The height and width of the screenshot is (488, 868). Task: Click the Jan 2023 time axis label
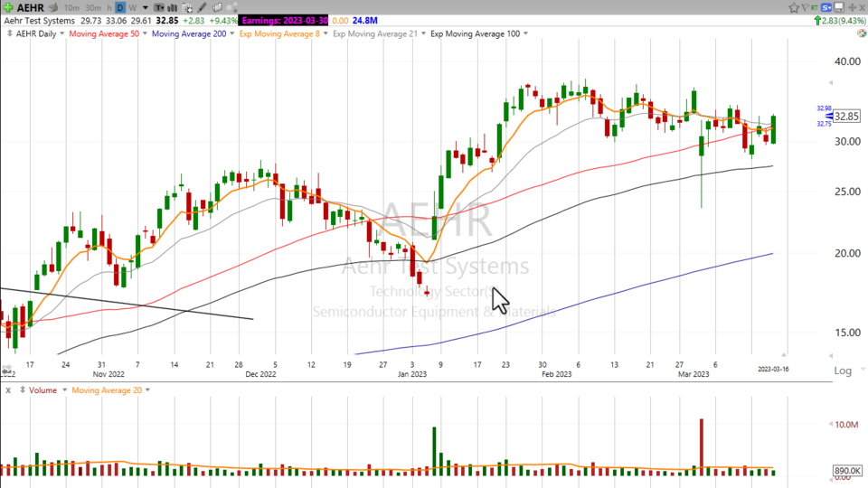412,374
